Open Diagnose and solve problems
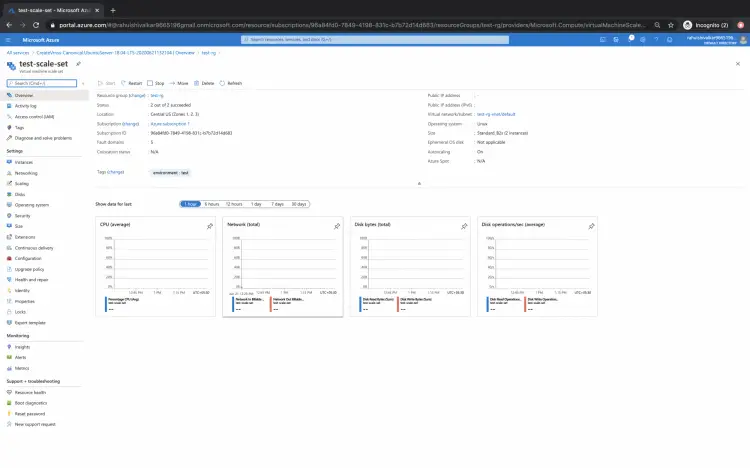This screenshot has width=750, height=468. pyautogui.click(x=44, y=138)
